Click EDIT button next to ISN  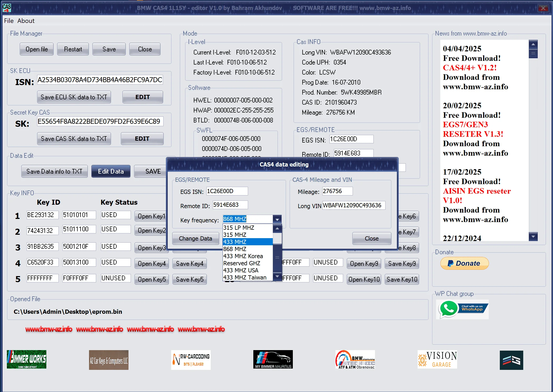click(x=143, y=97)
